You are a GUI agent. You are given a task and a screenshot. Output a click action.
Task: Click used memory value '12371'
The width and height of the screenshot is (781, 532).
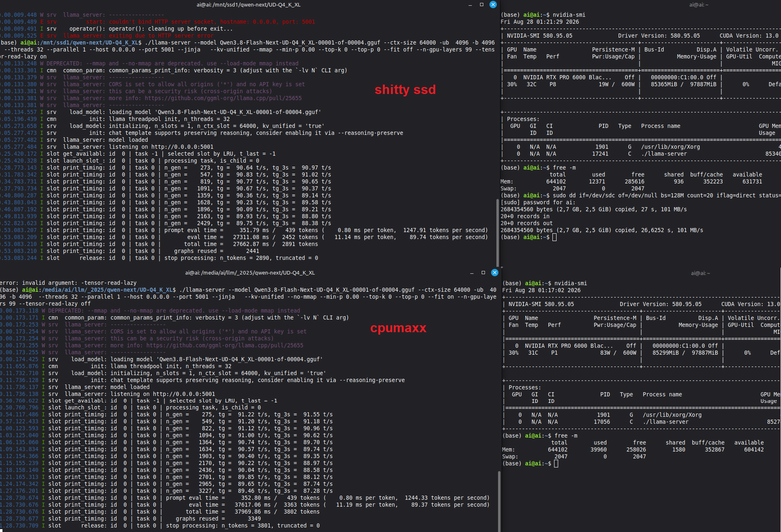tap(597, 181)
